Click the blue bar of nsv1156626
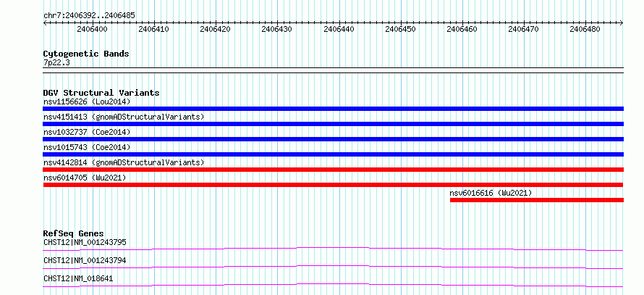 pos(333,109)
